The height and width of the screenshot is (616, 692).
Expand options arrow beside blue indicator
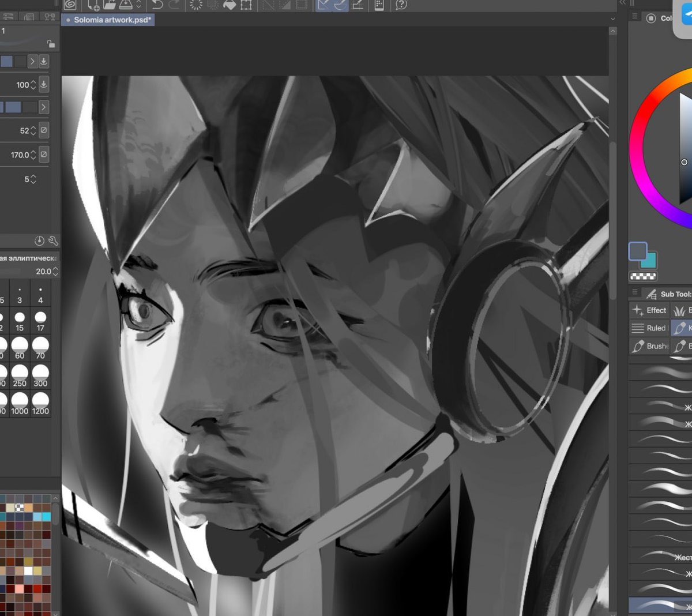tap(43, 107)
